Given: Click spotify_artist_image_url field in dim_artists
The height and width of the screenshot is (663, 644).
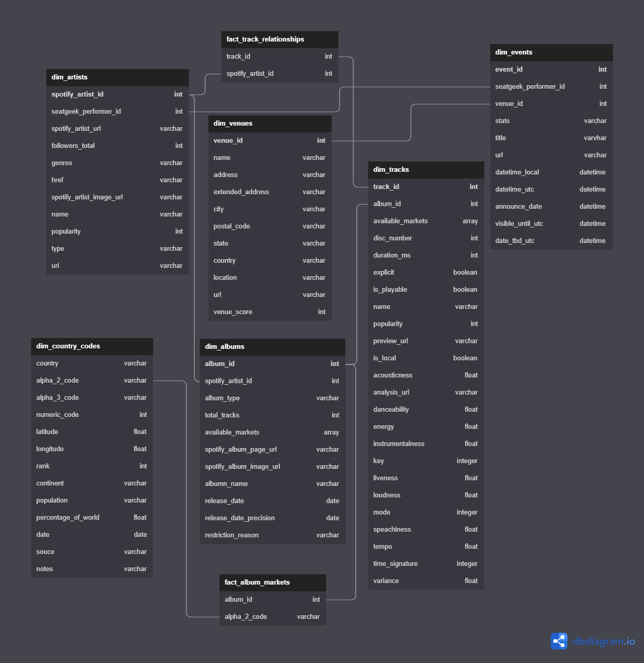Looking at the screenshot, I should 117,197.
